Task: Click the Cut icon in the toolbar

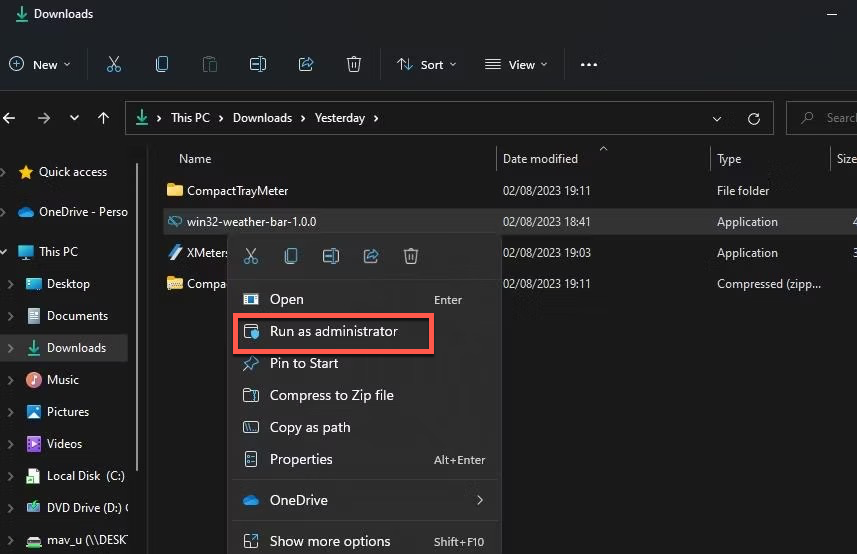Action: pos(113,64)
